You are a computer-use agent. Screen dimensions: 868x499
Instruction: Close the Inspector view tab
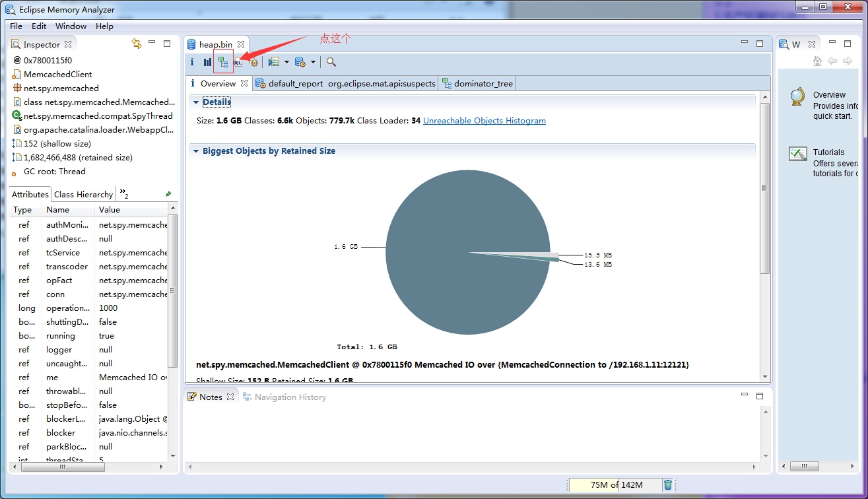67,44
